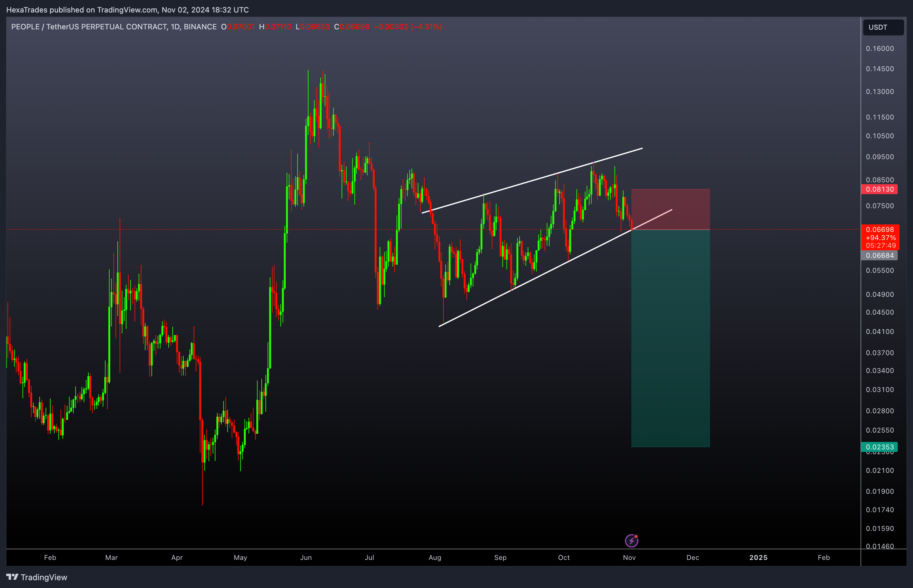The image size is (913, 588).
Task: Select the upper white wedge trendline
Action: [532, 181]
